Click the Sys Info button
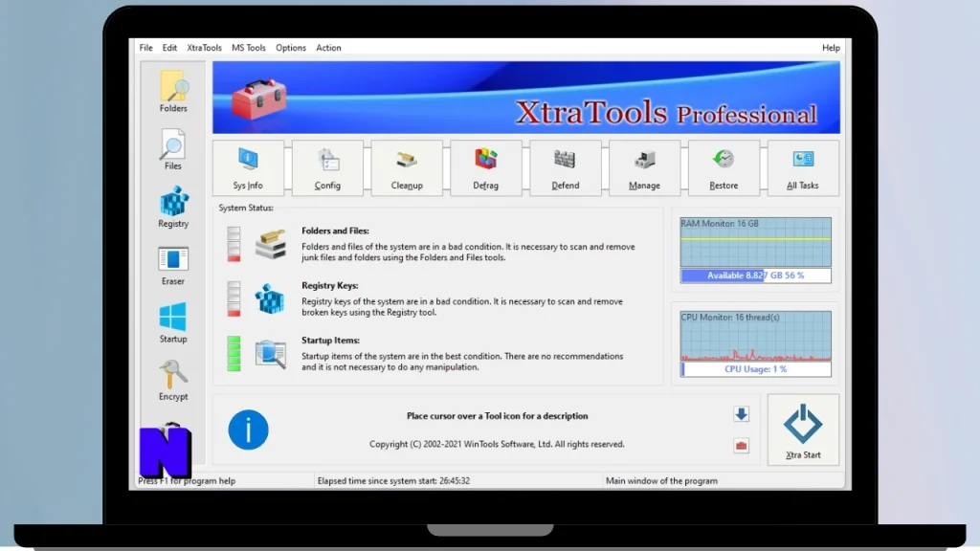980x551 pixels. point(248,168)
